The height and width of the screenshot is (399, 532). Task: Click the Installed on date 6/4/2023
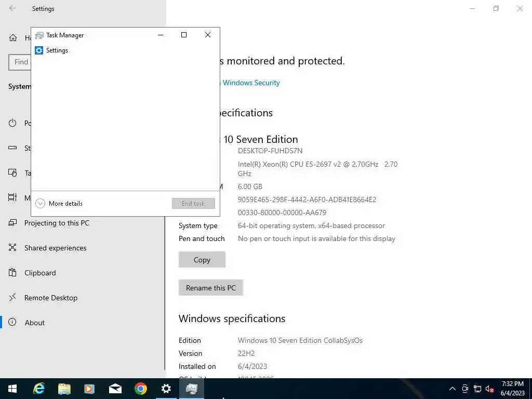[252, 366]
